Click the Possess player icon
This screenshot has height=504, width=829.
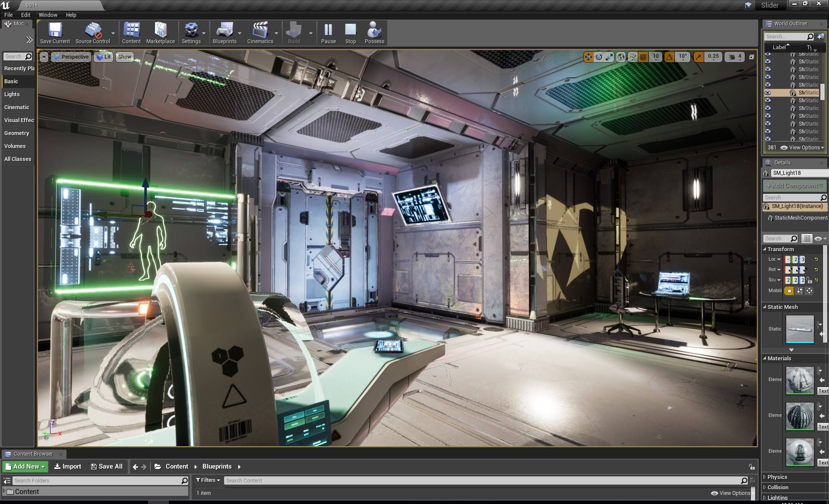tap(374, 33)
